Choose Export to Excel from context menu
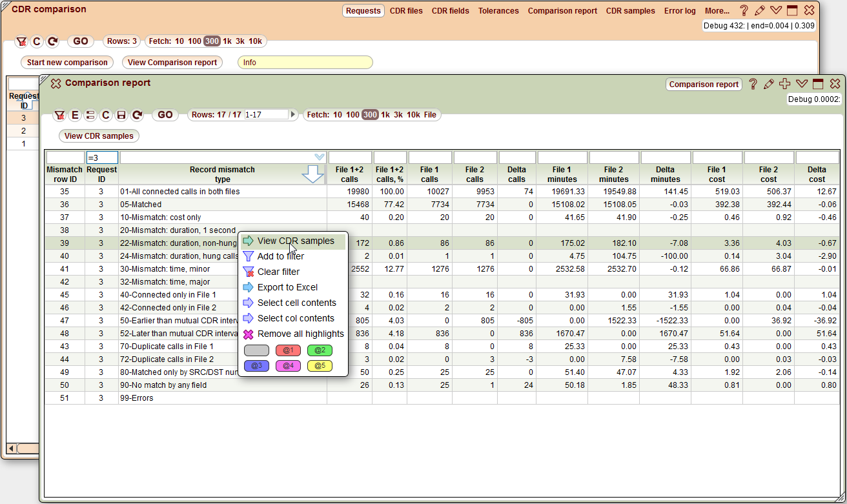 [287, 287]
